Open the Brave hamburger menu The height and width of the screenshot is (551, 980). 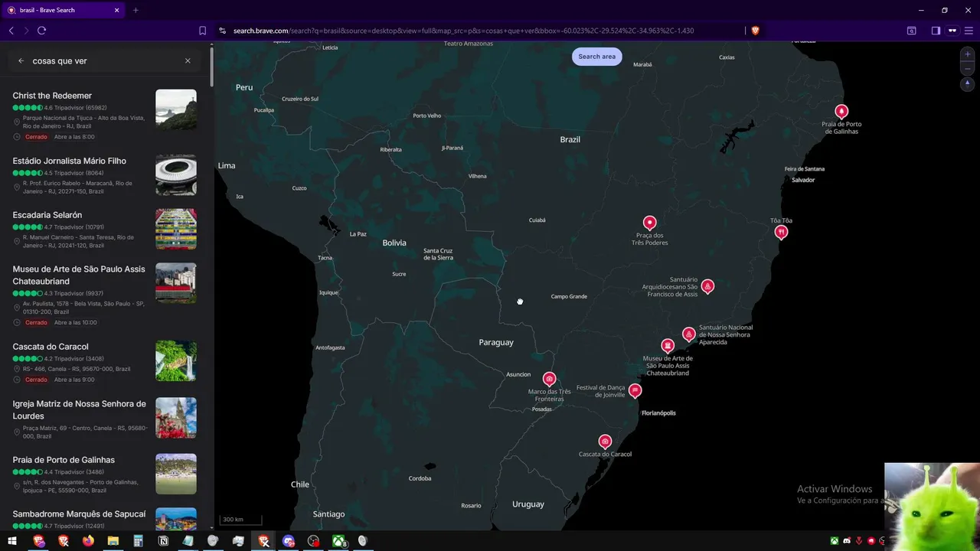tap(969, 31)
